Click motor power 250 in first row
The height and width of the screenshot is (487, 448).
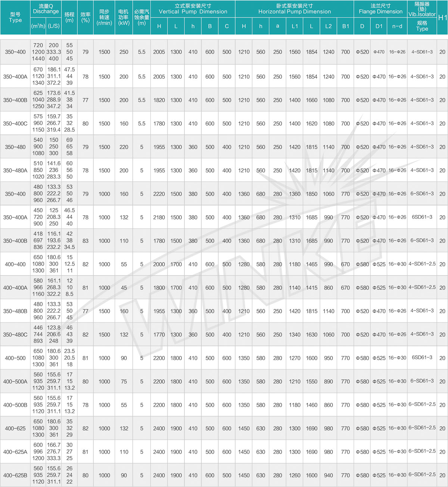tap(124, 52)
